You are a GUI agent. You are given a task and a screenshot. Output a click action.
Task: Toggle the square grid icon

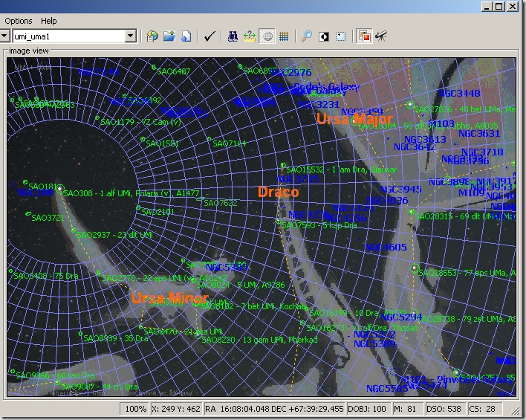click(284, 36)
